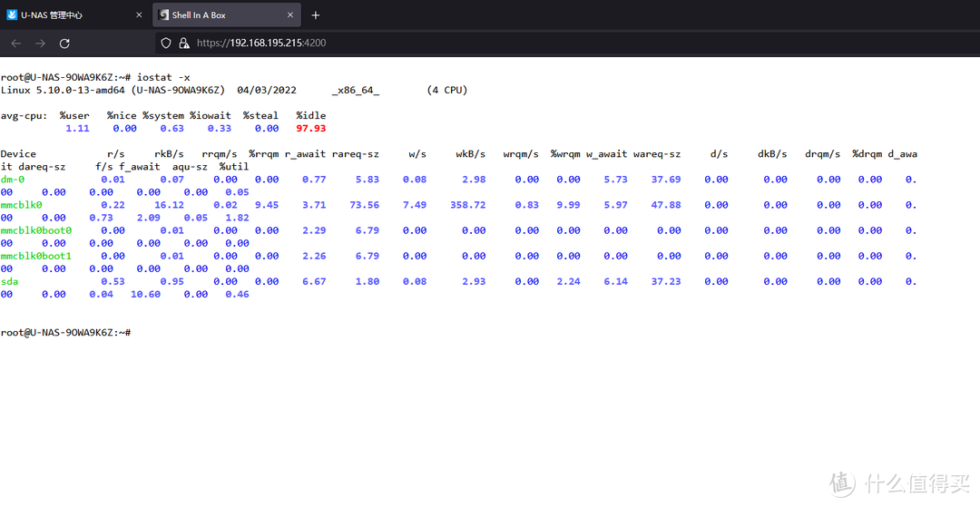
Task: Click the mmcblk0boot1 device name
Action: click(x=35, y=256)
